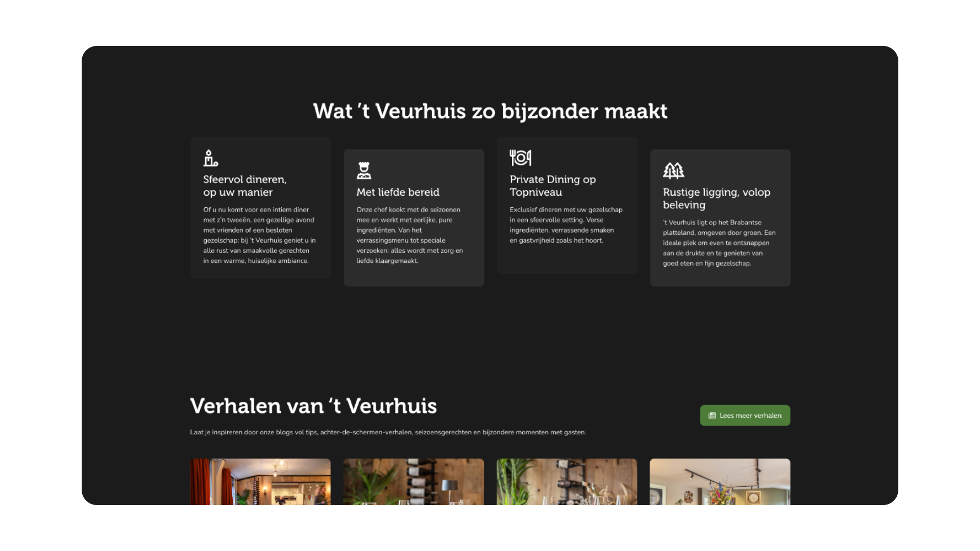The image size is (980, 551).
Task: Click the newspaper icon in the green button
Action: (x=712, y=416)
